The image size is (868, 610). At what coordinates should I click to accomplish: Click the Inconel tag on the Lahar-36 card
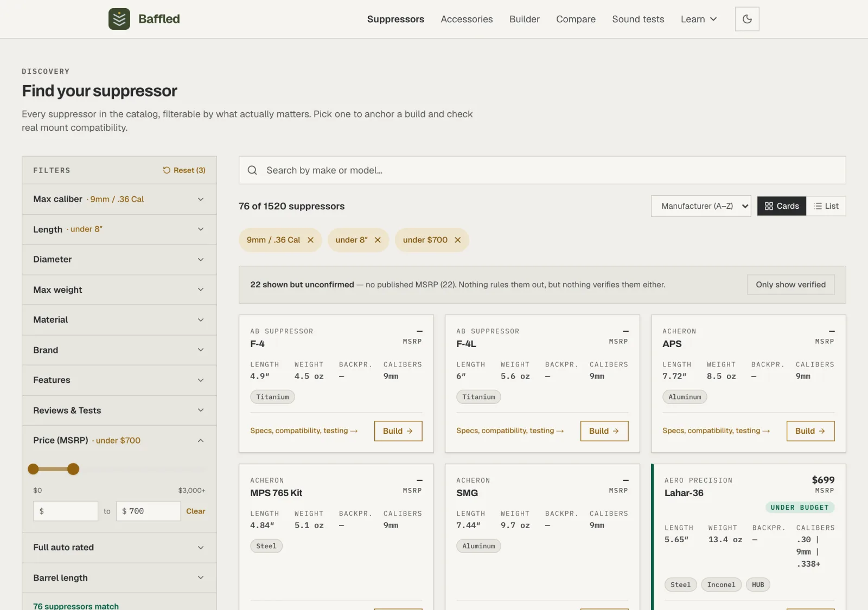pyautogui.click(x=721, y=585)
